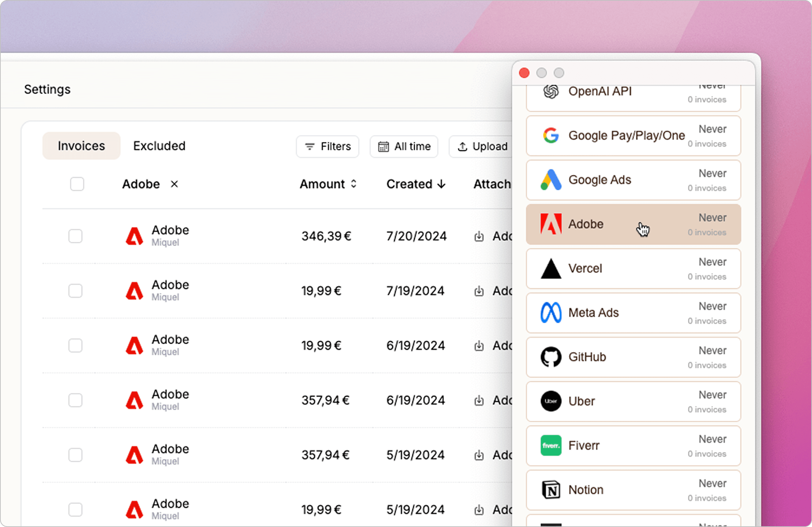Open the Filters panel
Viewport: 812px width, 527px height.
coord(327,146)
